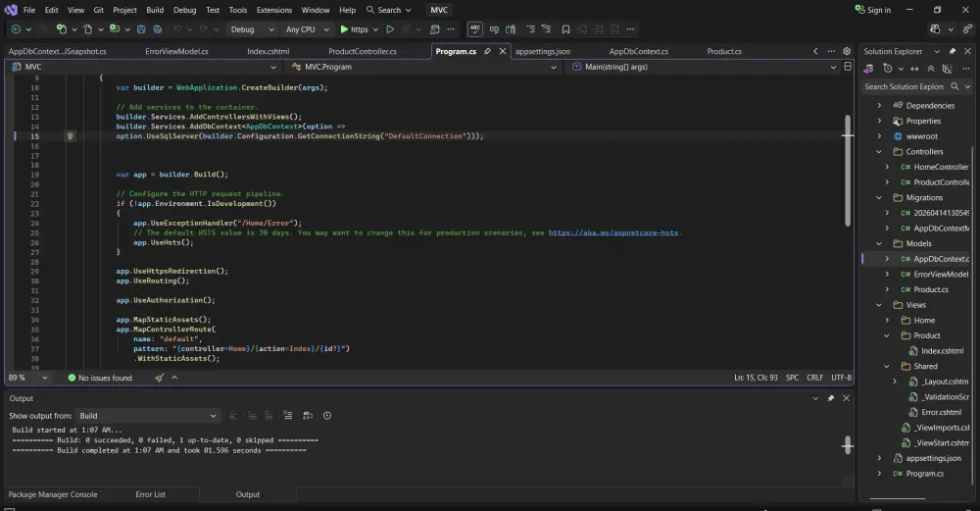980x511 pixels.
Task: Click Clear All icon in Output panel
Action: 287,415
